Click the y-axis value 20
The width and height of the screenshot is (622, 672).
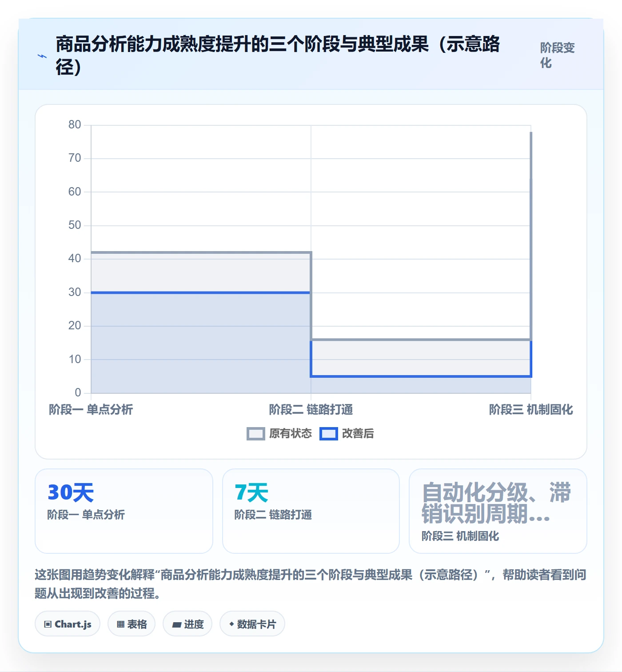tap(75, 326)
